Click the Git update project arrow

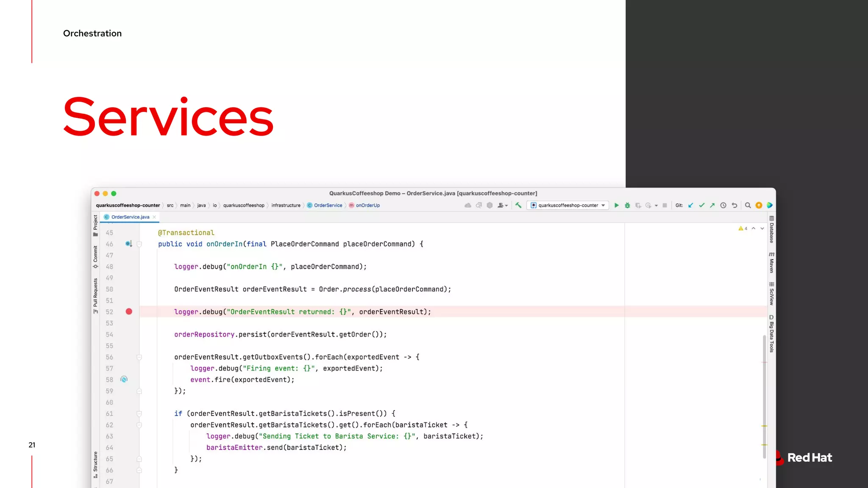click(x=691, y=205)
